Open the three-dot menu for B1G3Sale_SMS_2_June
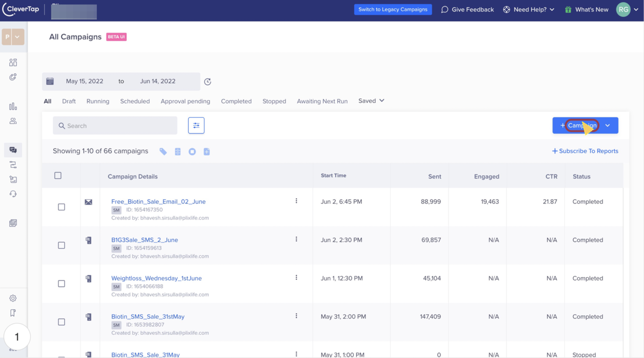 (296, 239)
